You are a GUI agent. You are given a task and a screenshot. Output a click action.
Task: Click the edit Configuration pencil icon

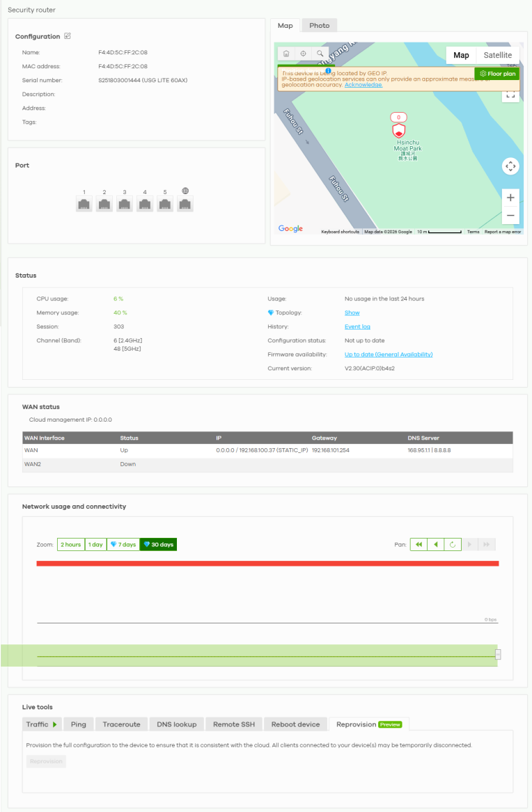(68, 36)
